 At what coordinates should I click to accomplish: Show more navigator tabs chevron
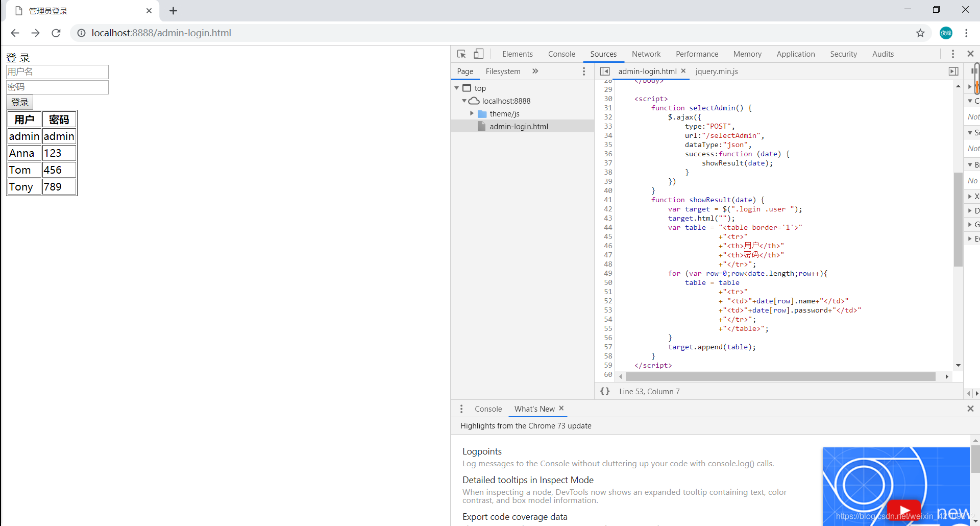(535, 71)
